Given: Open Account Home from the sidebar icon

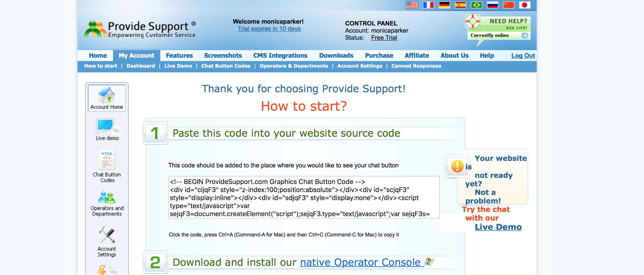Looking at the screenshot, I should pyautogui.click(x=107, y=98).
